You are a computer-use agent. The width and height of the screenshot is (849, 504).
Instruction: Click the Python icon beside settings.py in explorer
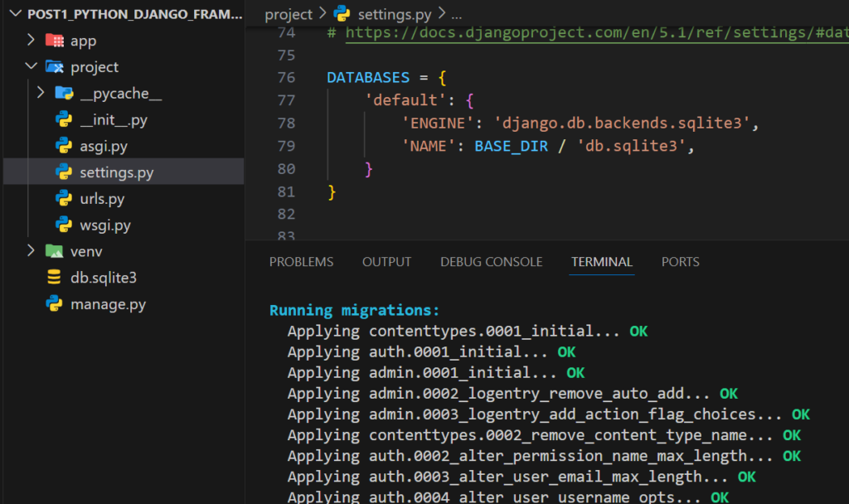pos(64,172)
